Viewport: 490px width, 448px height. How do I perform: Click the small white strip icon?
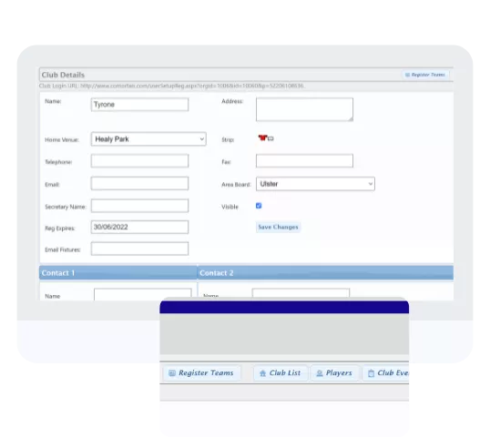(x=271, y=138)
